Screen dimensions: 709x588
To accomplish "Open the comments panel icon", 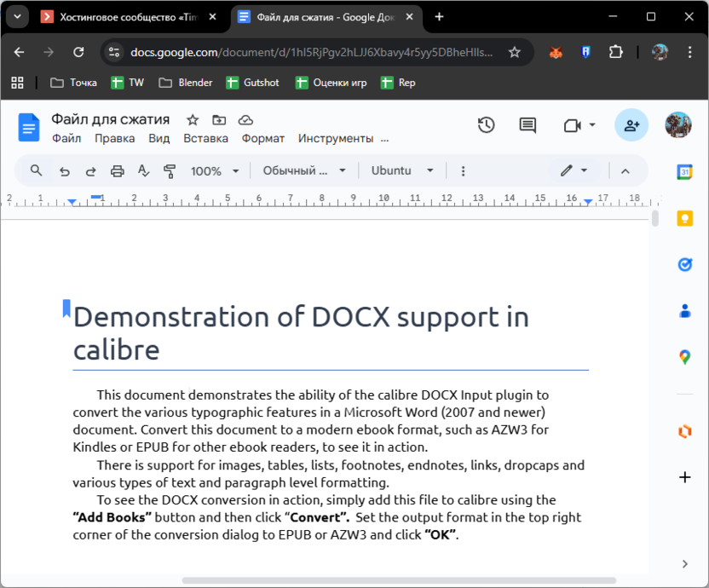I will click(x=527, y=125).
